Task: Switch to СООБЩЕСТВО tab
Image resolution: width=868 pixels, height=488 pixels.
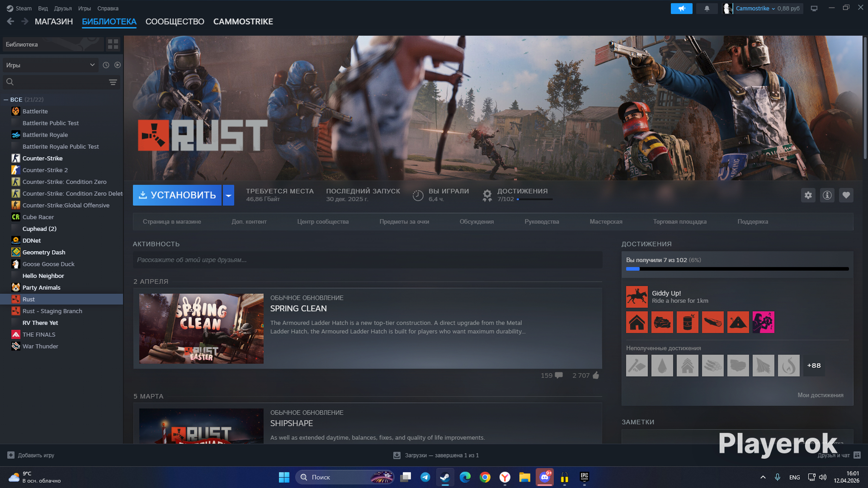Action: coord(175,21)
